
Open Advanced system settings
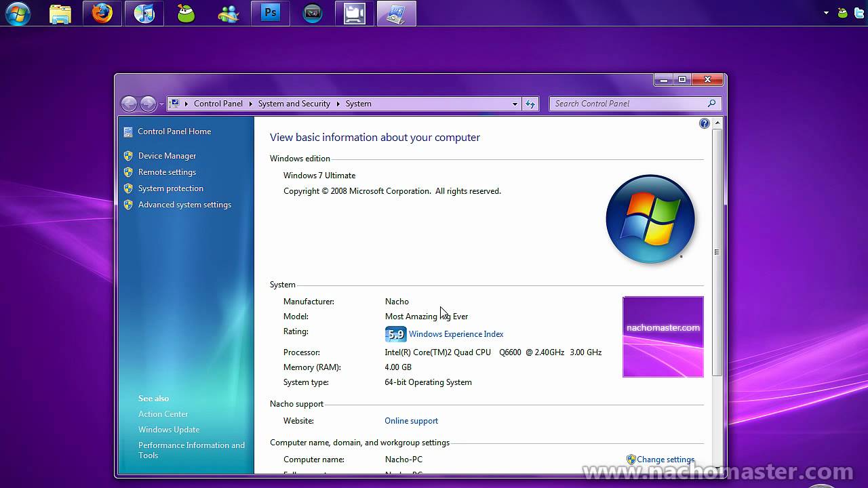point(184,205)
